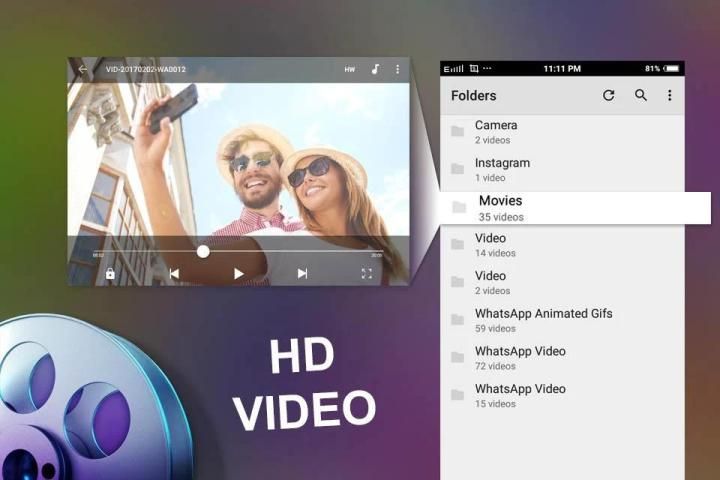Toggle the HW decoder button
Screen dimensions: 720x480
[349, 70]
